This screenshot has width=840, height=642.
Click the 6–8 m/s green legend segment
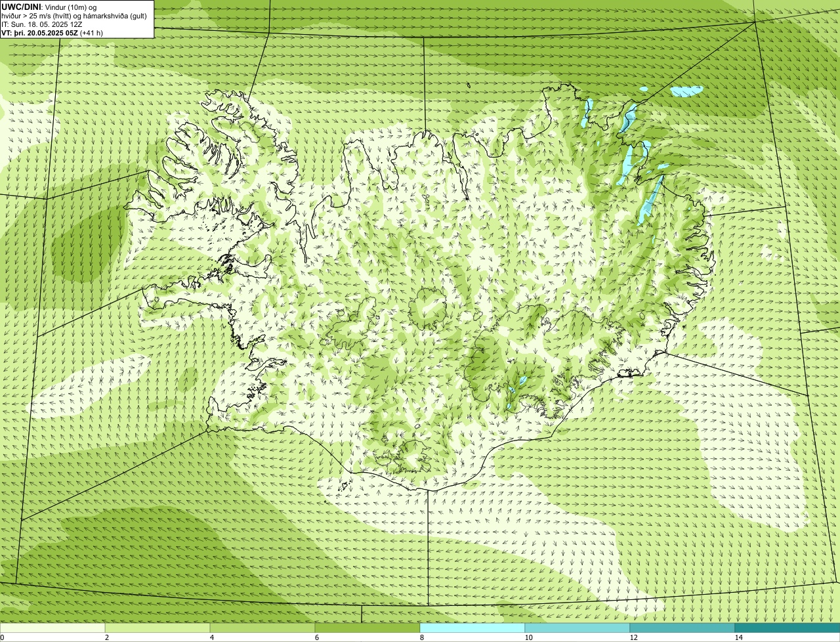(x=367, y=628)
